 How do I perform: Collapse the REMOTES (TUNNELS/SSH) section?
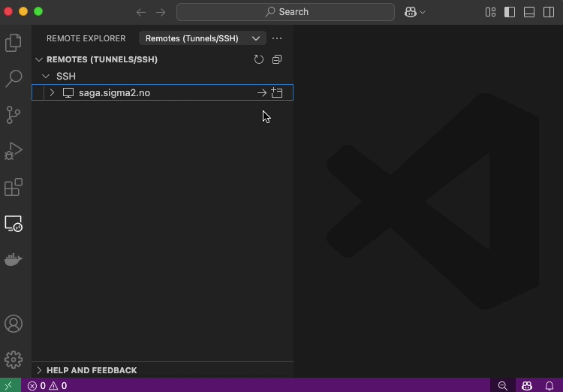tap(39, 59)
